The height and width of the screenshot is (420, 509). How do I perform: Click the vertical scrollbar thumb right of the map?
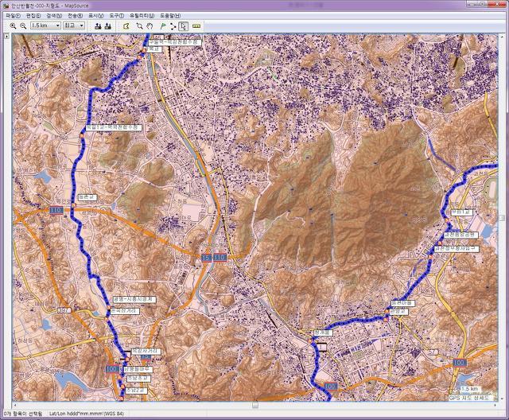(x=503, y=217)
